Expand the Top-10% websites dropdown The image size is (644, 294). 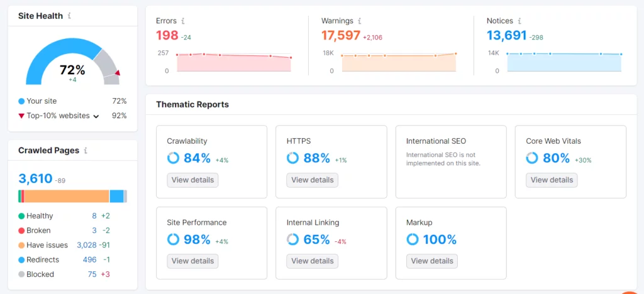pyautogui.click(x=96, y=116)
